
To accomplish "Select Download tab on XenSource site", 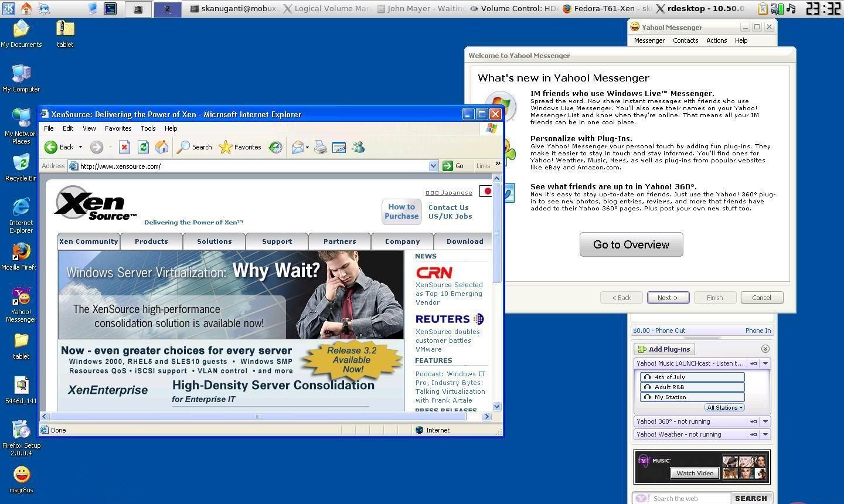I will [x=465, y=241].
